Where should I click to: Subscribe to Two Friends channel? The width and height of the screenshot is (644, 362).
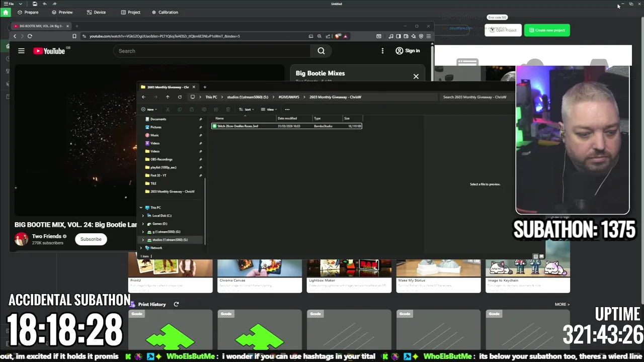[91, 239]
